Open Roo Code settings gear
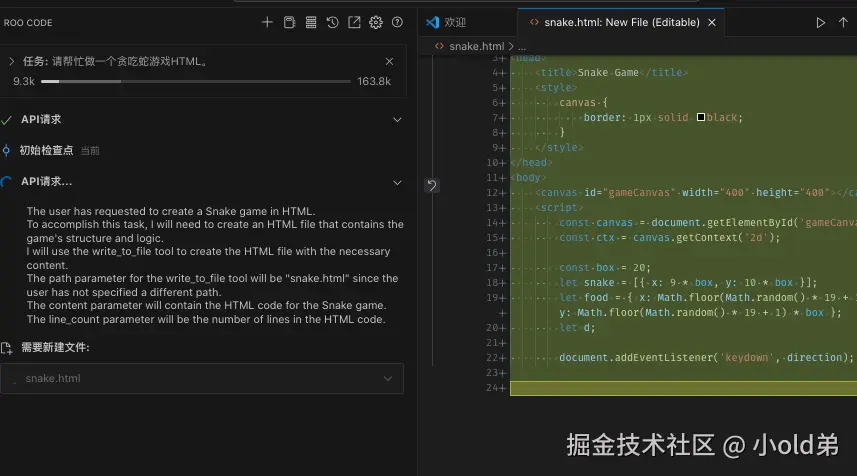Image resolution: width=857 pixels, height=476 pixels. [376, 22]
